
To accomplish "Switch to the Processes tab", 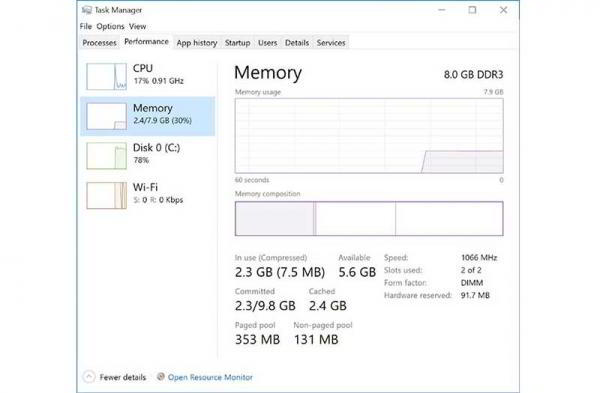I will 99,43.
